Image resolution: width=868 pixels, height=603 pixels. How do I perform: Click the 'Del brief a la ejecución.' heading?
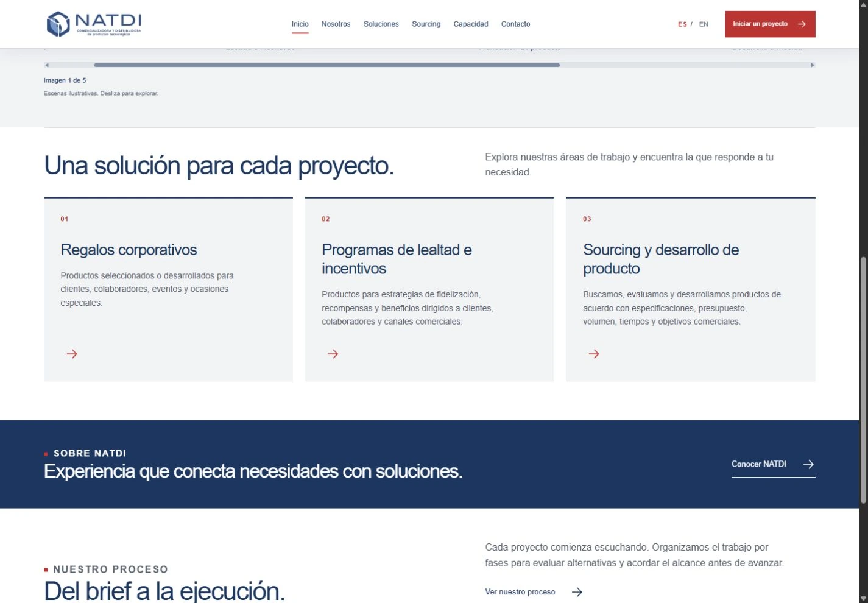[164, 590]
